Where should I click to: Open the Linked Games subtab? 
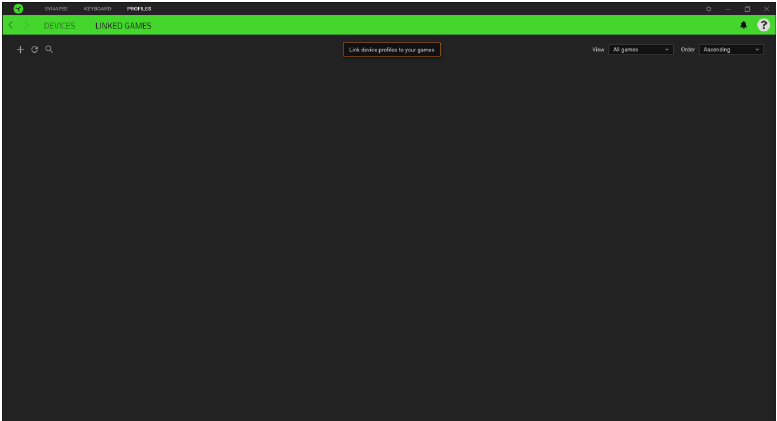tap(123, 26)
